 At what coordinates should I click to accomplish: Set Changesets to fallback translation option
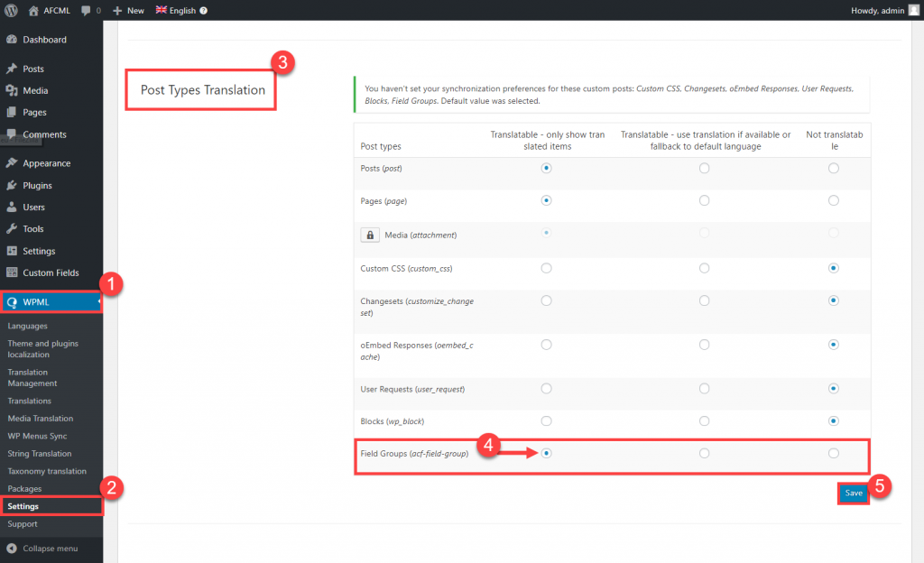click(704, 301)
